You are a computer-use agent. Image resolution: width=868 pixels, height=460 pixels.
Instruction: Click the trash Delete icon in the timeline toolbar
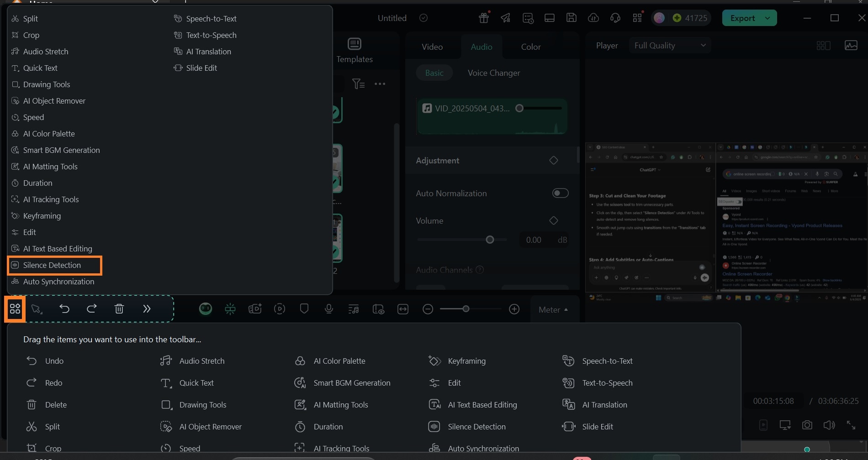click(x=119, y=309)
